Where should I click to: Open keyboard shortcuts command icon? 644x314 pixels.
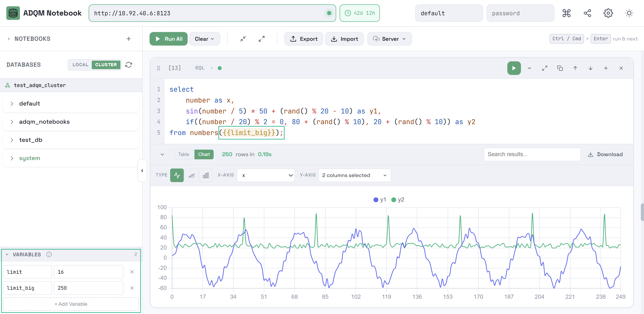pyautogui.click(x=567, y=13)
